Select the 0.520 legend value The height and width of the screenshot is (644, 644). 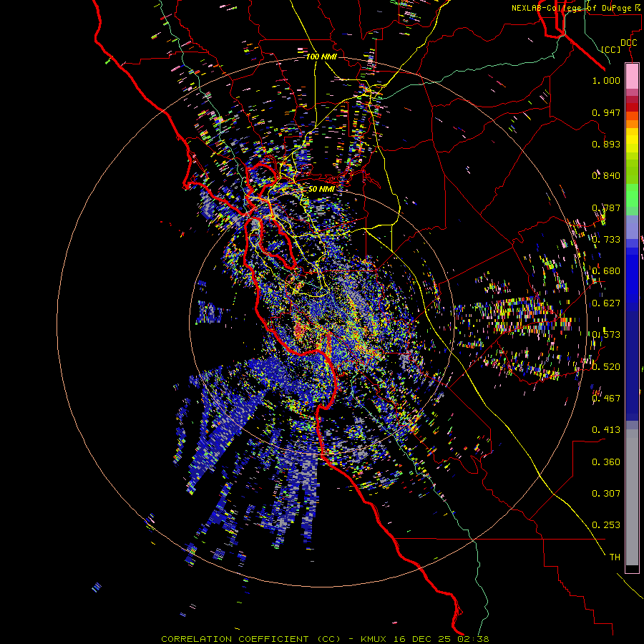point(606,367)
